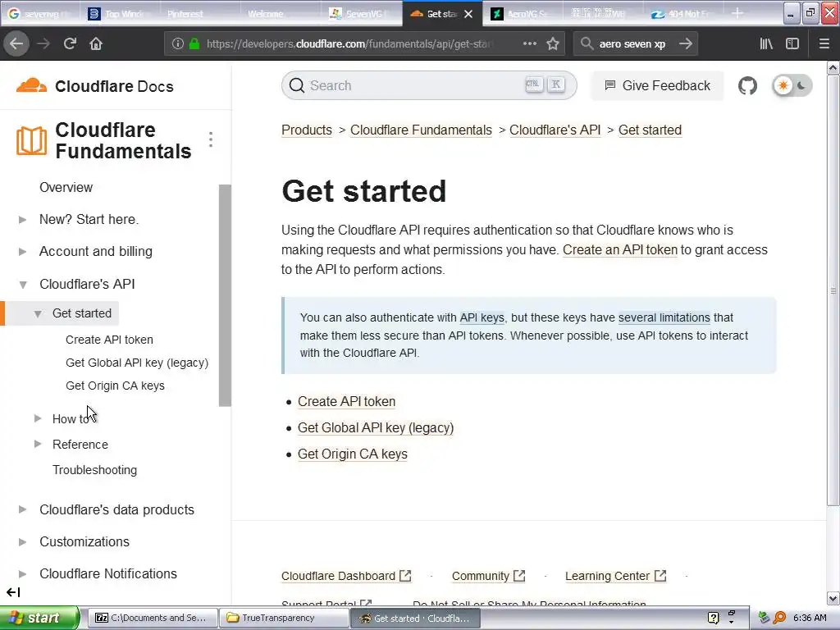Collapse the sidebar with the left-arrow icon
The image size is (840, 630).
[x=13, y=592]
